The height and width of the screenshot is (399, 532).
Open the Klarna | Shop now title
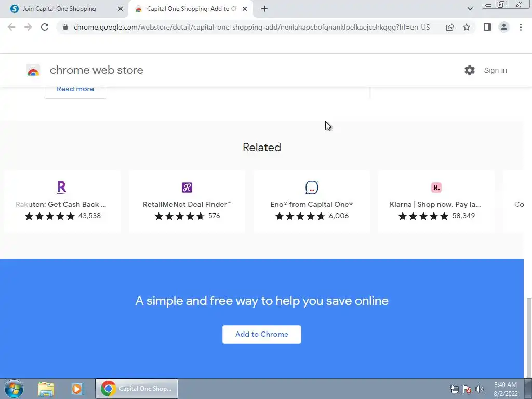[x=435, y=204]
